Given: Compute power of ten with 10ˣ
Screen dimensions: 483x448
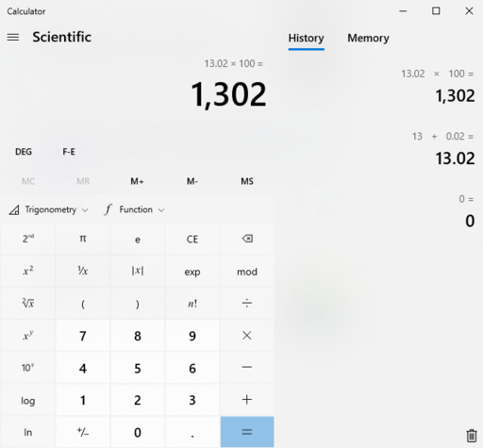Looking at the screenshot, I should coord(28,368).
